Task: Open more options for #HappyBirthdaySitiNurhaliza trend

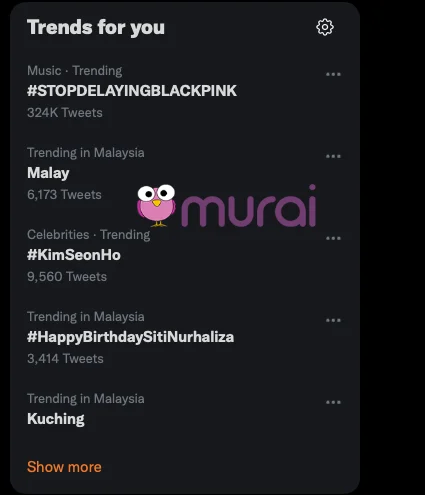Action: point(333,320)
